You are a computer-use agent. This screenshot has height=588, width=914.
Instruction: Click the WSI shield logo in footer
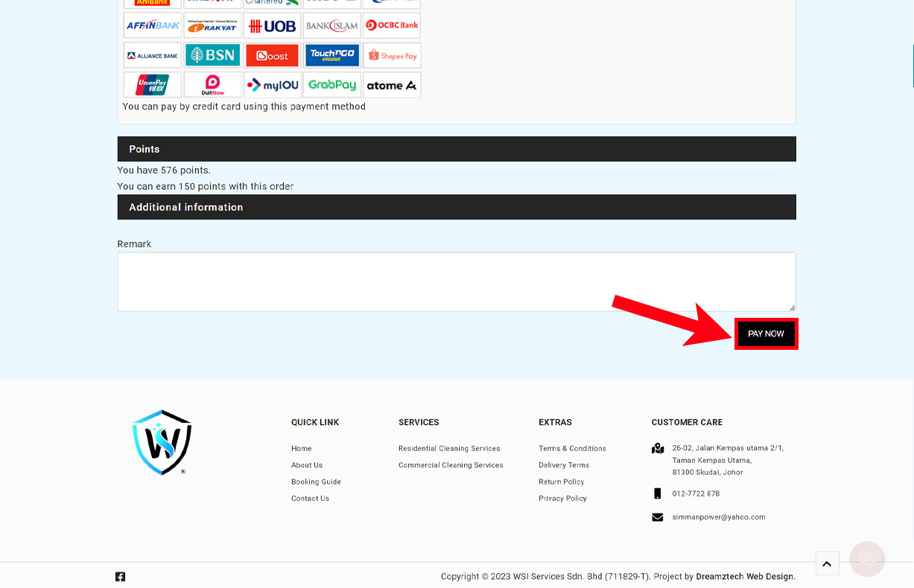[x=162, y=442]
